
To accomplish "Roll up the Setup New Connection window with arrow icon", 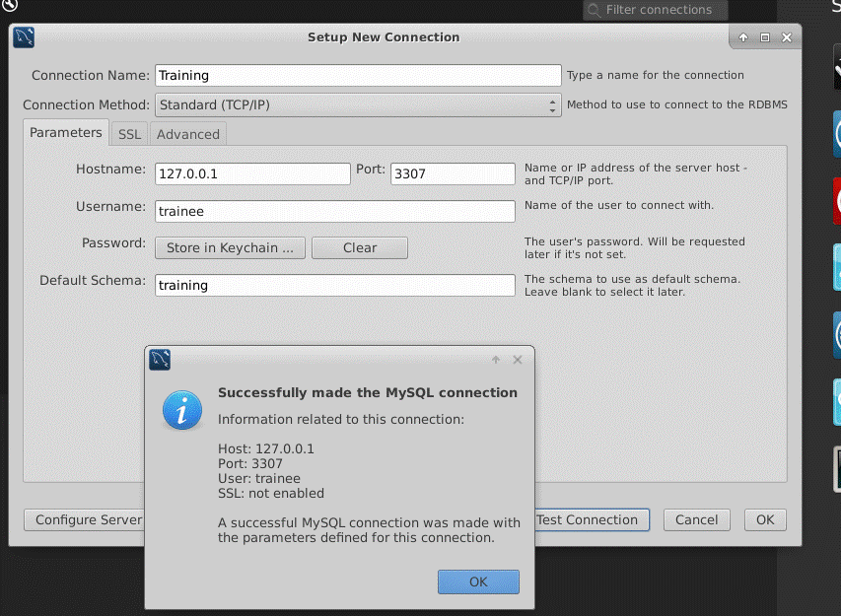I will tap(743, 37).
